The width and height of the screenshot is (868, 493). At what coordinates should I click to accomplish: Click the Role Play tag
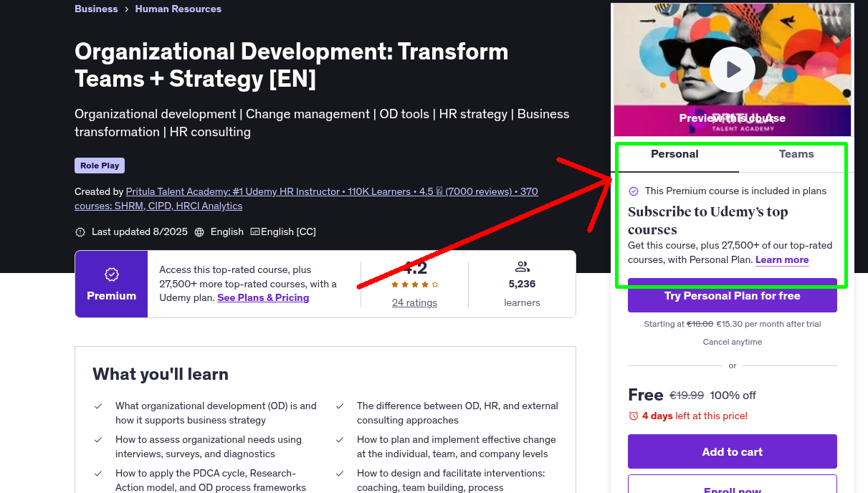click(100, 166)
